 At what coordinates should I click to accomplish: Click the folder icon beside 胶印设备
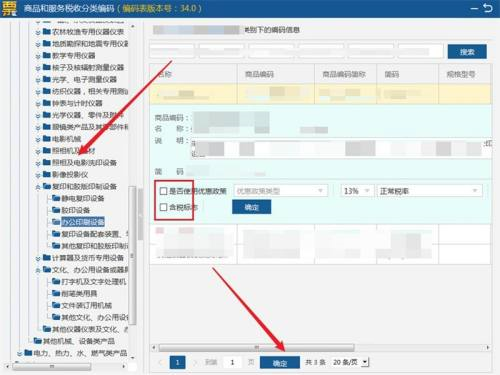pyautogui.click(x=56, y=210)
